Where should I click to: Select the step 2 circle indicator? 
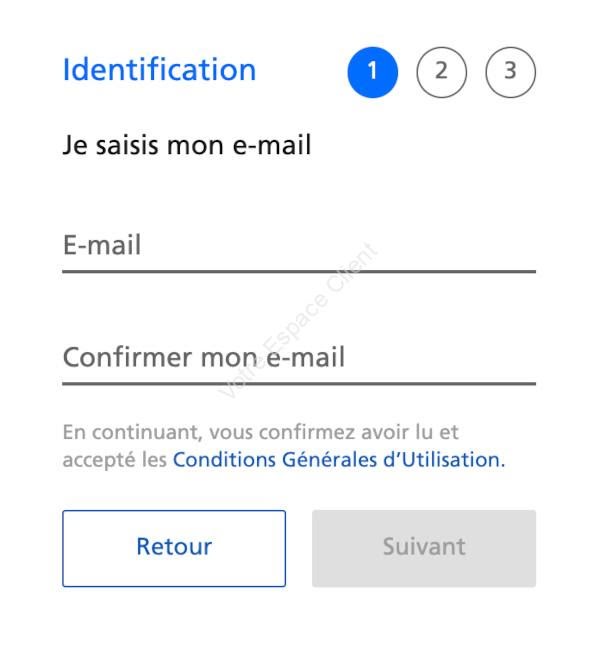click(441, 73)
